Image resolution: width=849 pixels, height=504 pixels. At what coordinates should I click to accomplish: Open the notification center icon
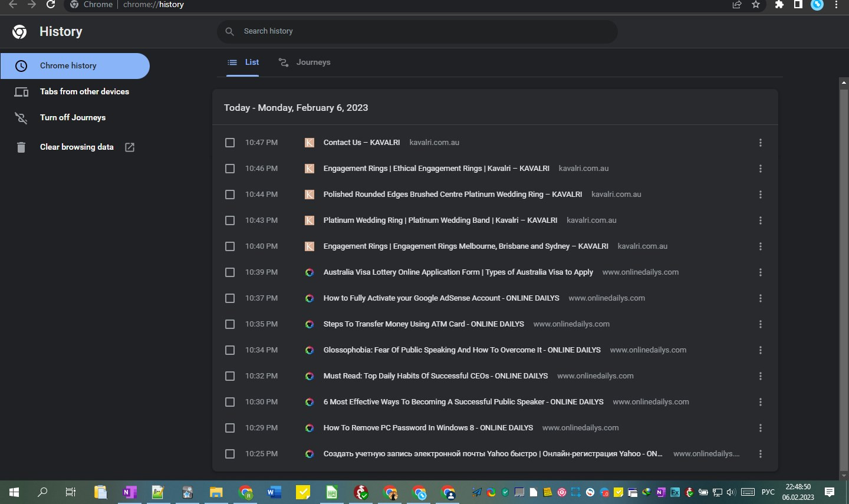tap(830, 492)
